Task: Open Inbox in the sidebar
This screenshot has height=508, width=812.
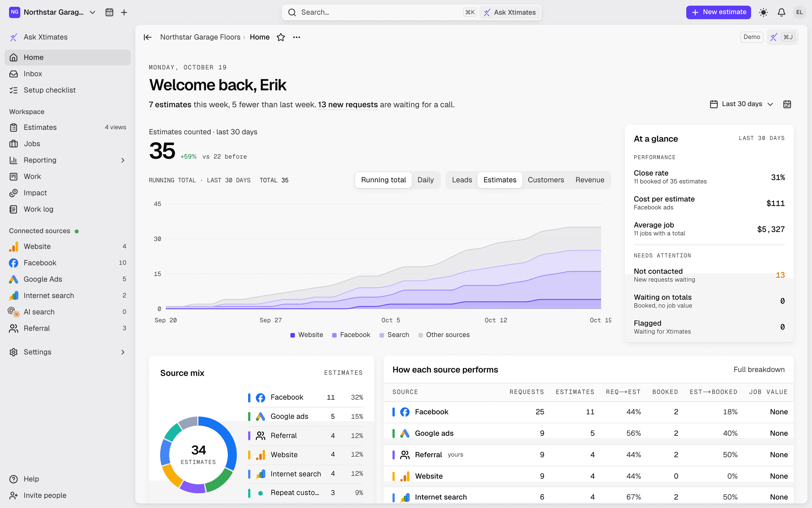Action: pos(67,74)
